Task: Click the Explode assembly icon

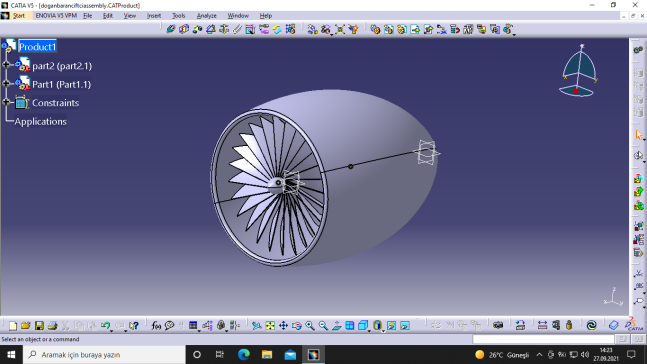Action: pyautogui.click(x=340, y=29)
